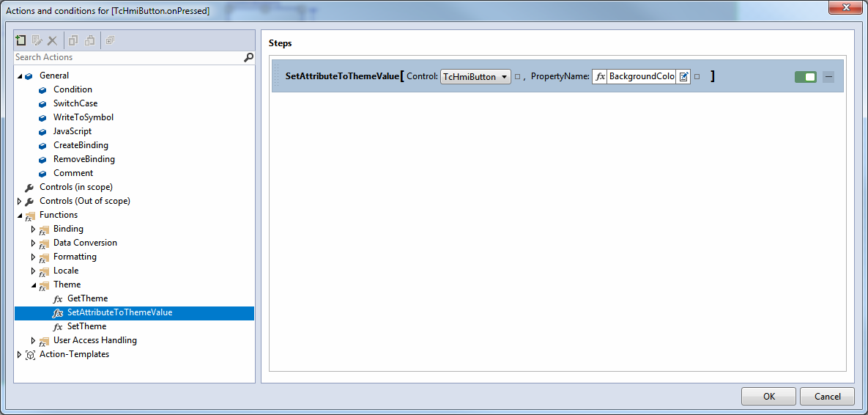Select the JavaScript action item
The height and width of the screenshot is (415, 868).
(73, 131)
